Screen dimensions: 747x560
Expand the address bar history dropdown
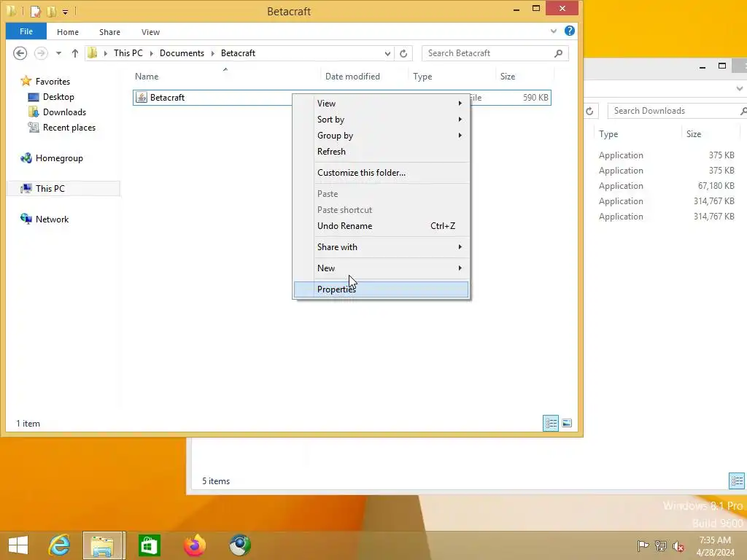tap(387, 53)
